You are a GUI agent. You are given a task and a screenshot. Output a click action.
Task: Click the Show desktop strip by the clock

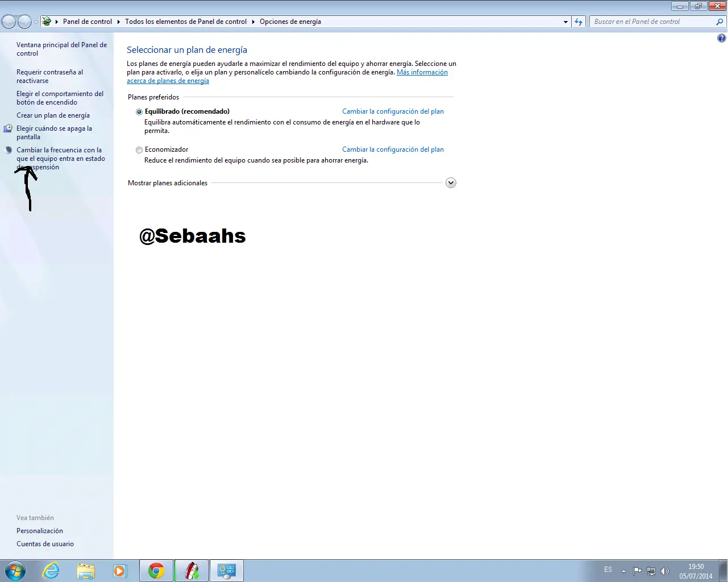click(x=723, y=571)
